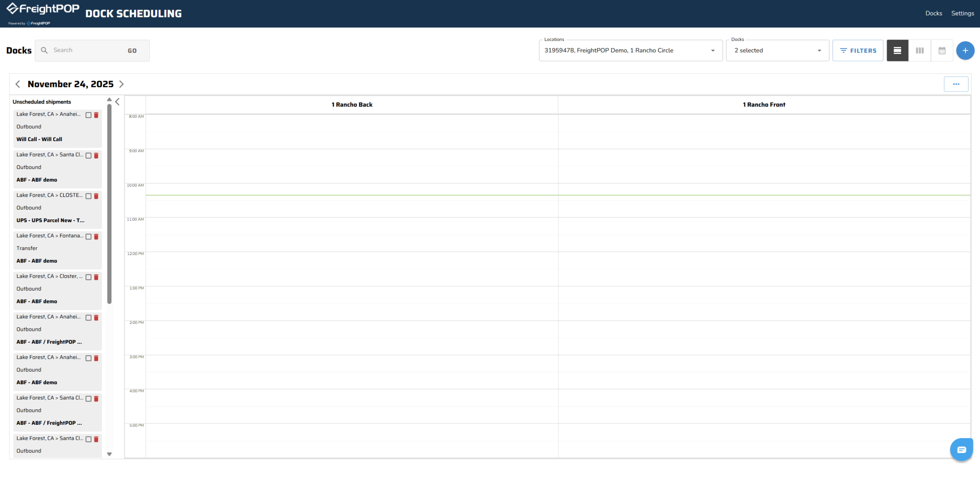The width and height of the screenshot is (980, 490).
Task: Open the three-dots more options menu
Action: tap(956, 84)
